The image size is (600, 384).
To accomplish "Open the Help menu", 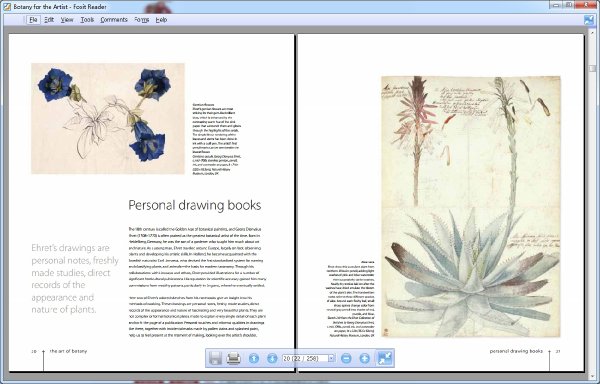I will (161, 20).
